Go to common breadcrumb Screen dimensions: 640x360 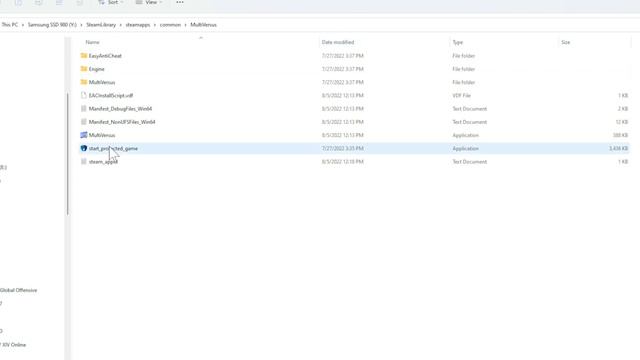pyautogui.click(x=170, y=25)
